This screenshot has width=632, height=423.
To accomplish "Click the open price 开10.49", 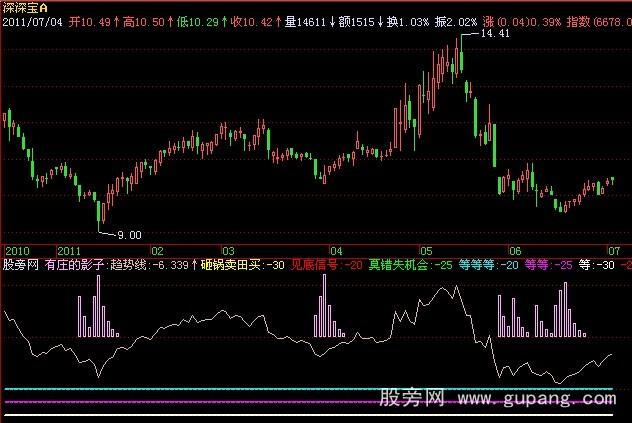I will tap(89, 22).
